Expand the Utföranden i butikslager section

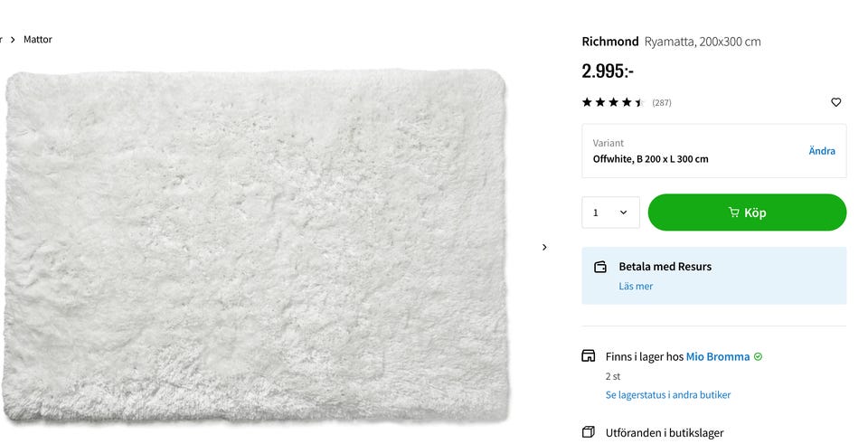665,433
